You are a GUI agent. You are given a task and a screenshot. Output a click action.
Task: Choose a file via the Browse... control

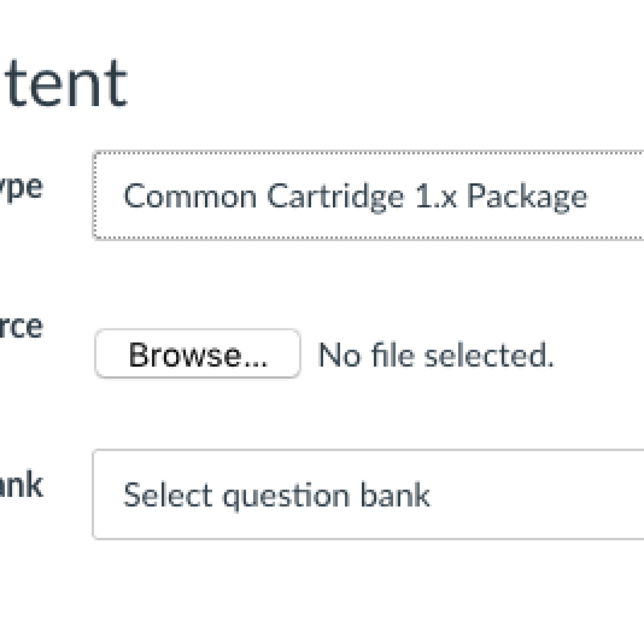point(198,354)
